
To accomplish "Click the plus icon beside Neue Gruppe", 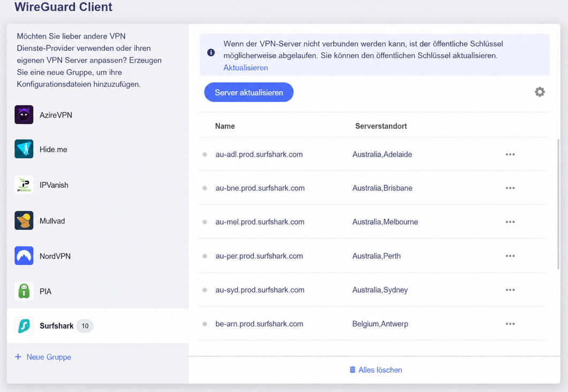I will point(18,357).
